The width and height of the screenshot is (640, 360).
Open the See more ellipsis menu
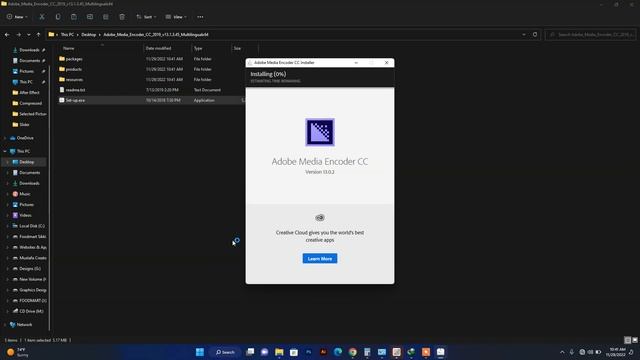(x=200, y=17)
